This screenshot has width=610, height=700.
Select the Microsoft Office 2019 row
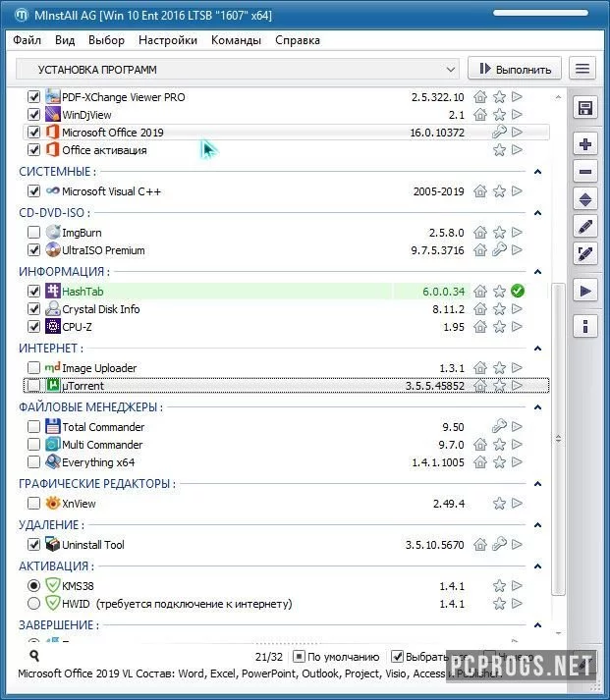click(x=286, y=133)
